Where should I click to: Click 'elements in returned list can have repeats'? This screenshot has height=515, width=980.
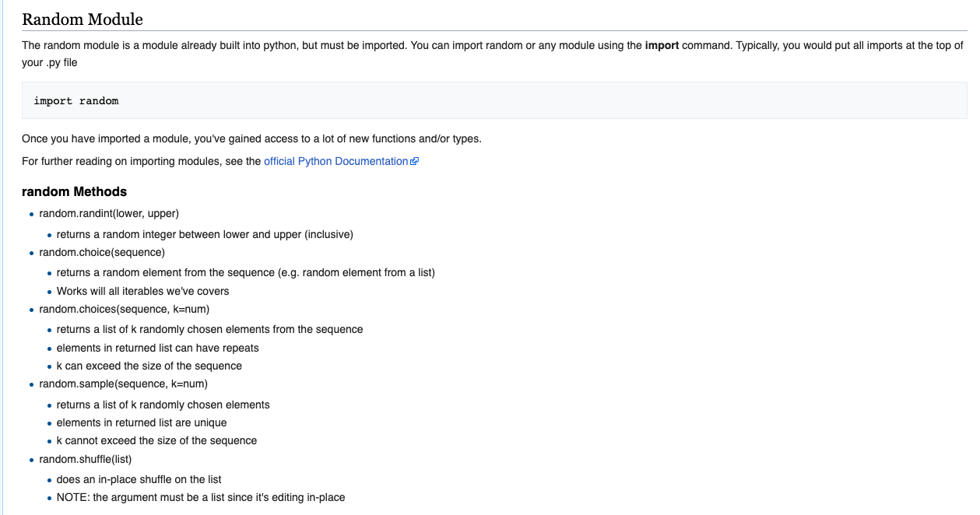pyautogui.click(x=158, y=348)
